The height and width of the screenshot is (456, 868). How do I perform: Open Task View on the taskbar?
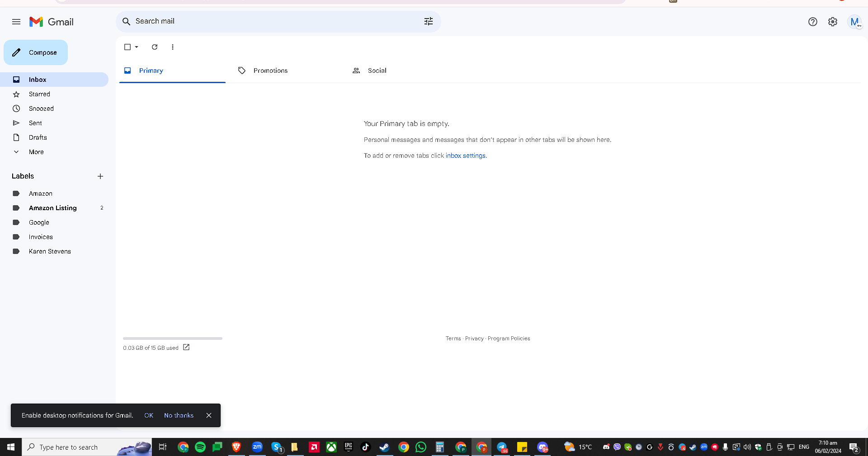click(x=163, y=447)
